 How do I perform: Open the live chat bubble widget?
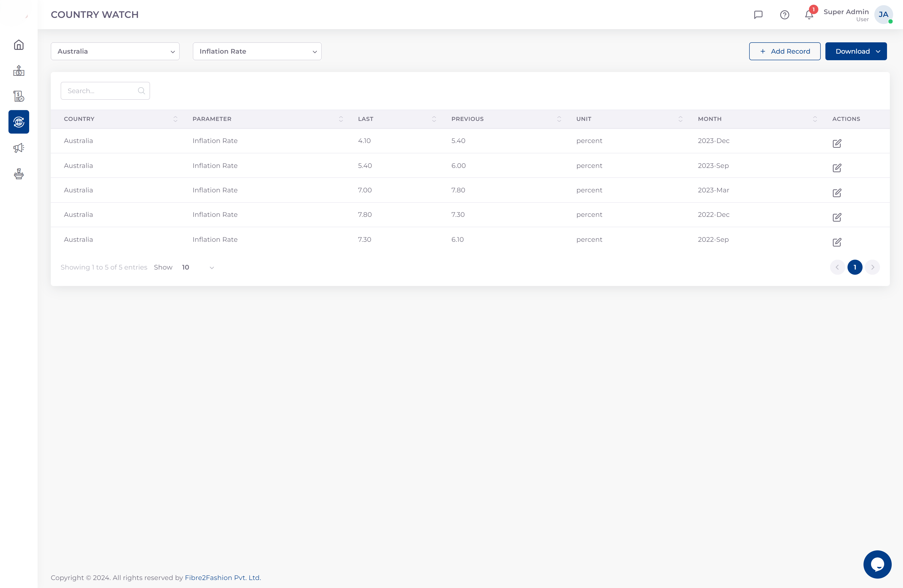(x=877, y=564)
